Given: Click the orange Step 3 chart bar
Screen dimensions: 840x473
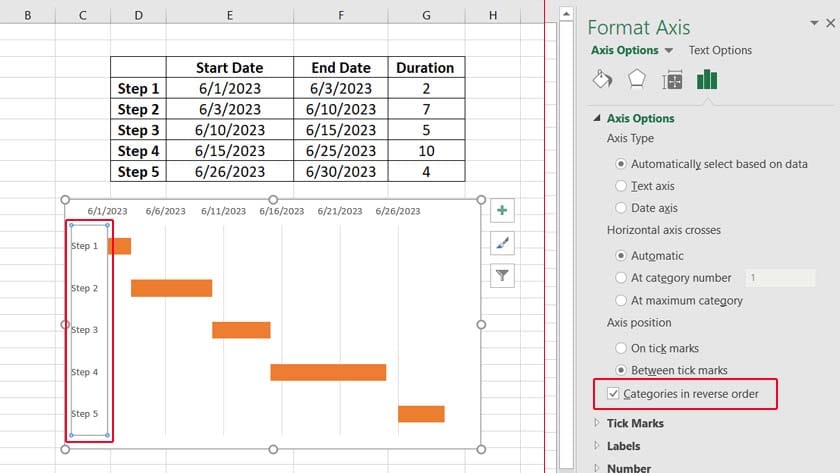Looking at the screenshot, I should click(x=241, y=330).
